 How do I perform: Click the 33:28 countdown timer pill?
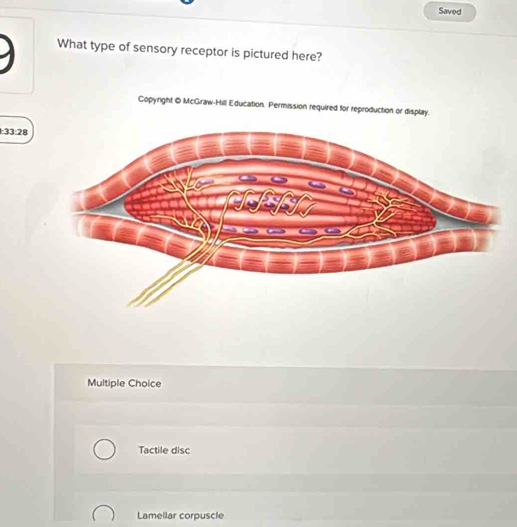click(x=16, y=131)
